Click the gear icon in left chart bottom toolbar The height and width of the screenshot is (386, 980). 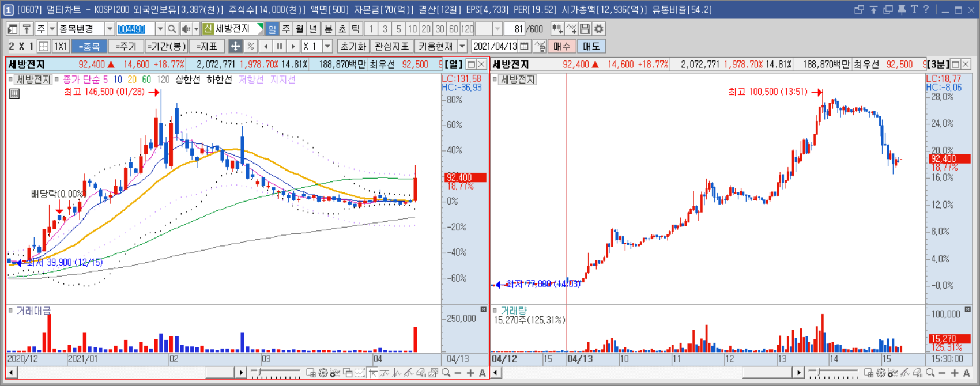323,373
